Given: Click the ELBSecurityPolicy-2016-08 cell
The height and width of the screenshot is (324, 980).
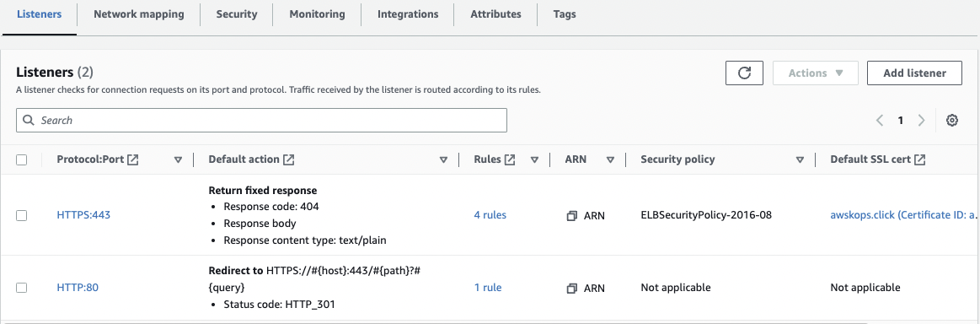Looking at the screenshot, I should click(706, 215).
